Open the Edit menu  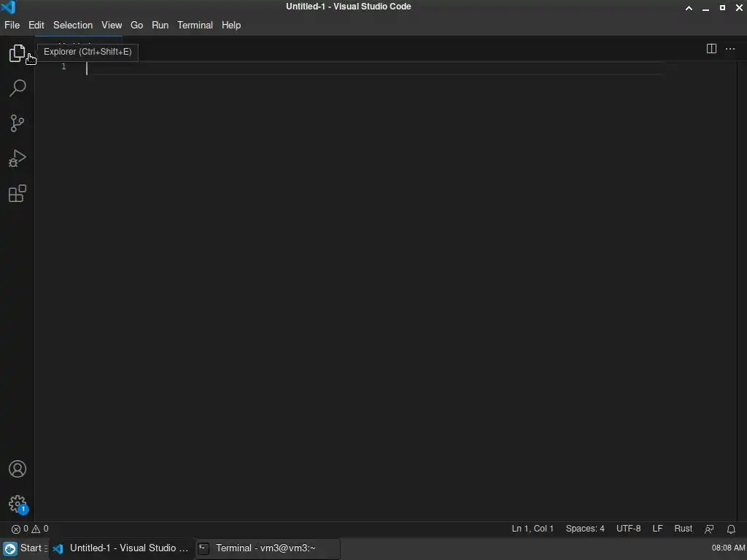(36, 26)
